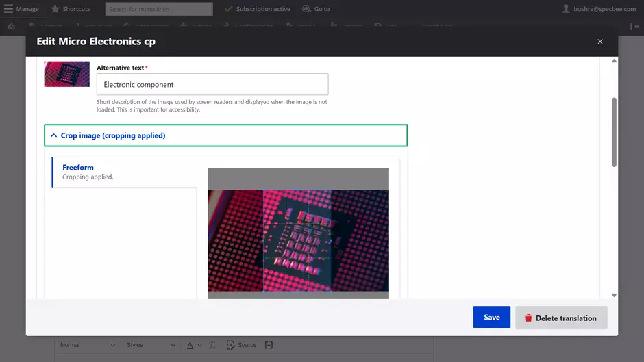Open Shortcuts star menu
644x362 pixels.
coord(71,9)
